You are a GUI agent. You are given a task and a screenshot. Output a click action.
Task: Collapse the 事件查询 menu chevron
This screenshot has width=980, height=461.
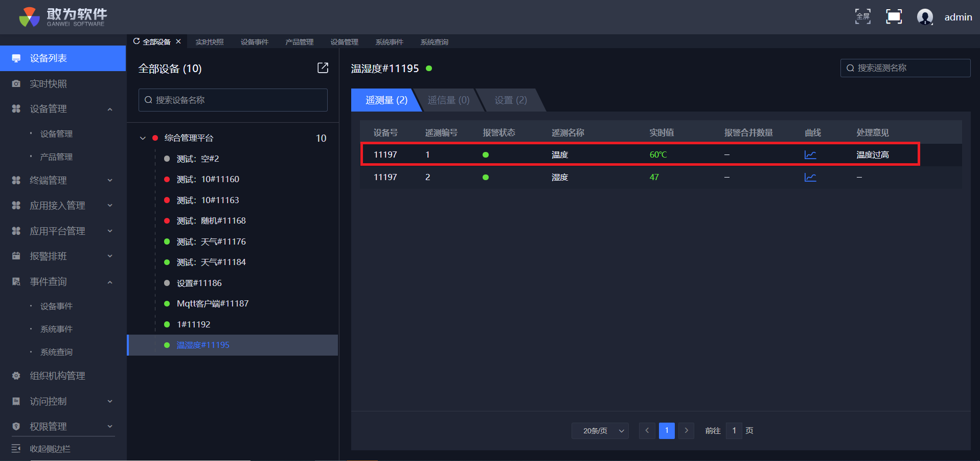point(110,282)
